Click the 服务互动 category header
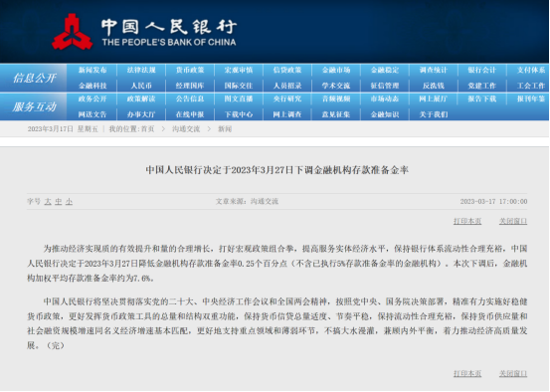Screen dimensions: 550x392 pos(35,106)
